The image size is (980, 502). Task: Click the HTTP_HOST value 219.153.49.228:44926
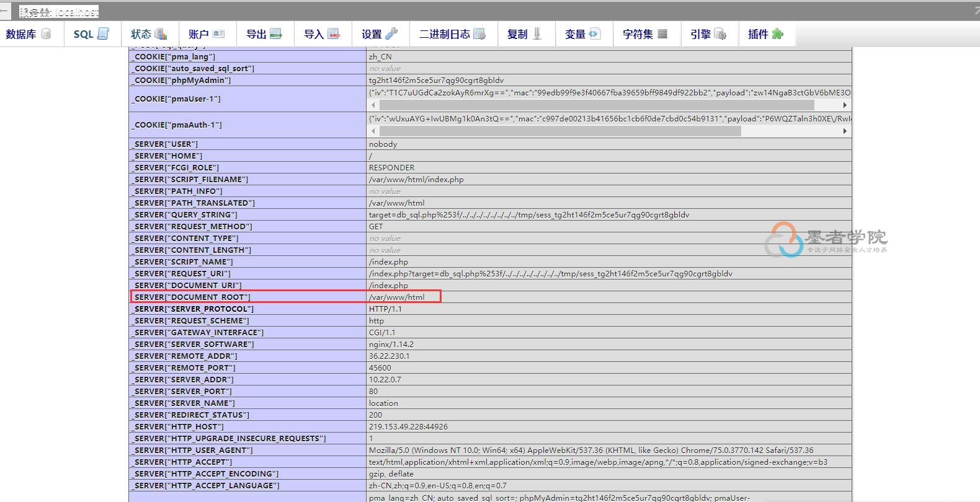click(408, 426)
